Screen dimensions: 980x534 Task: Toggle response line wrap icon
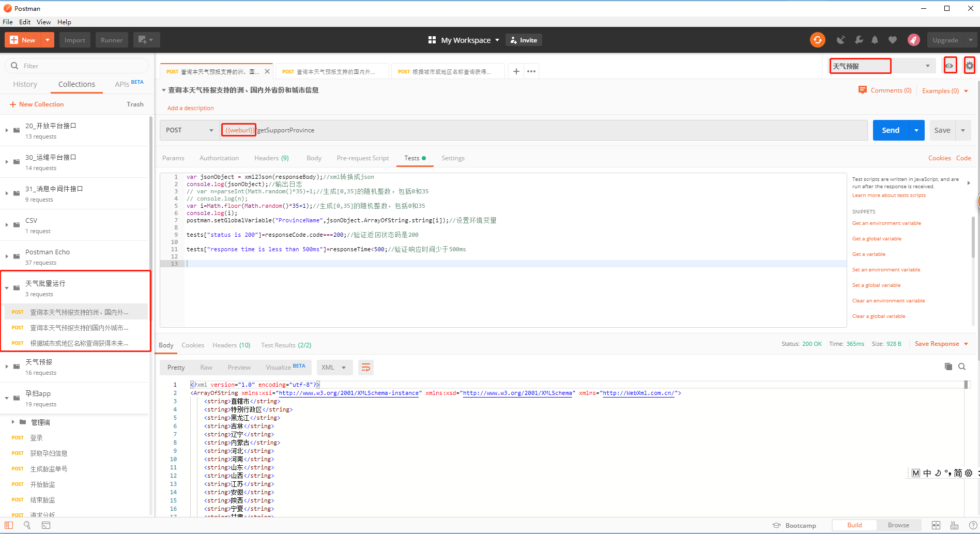[x=366, y=368]
